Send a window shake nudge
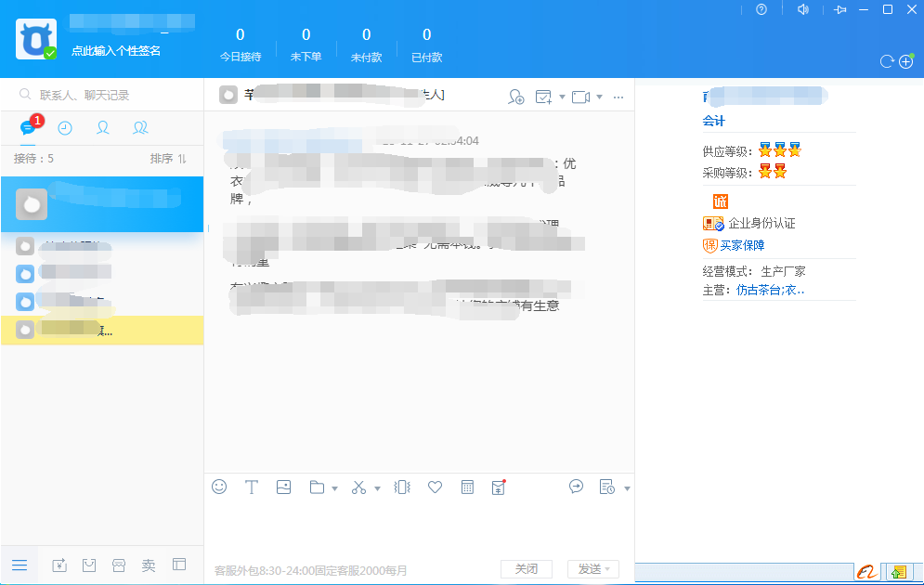924x585 pixels. [x=402, y=487]
